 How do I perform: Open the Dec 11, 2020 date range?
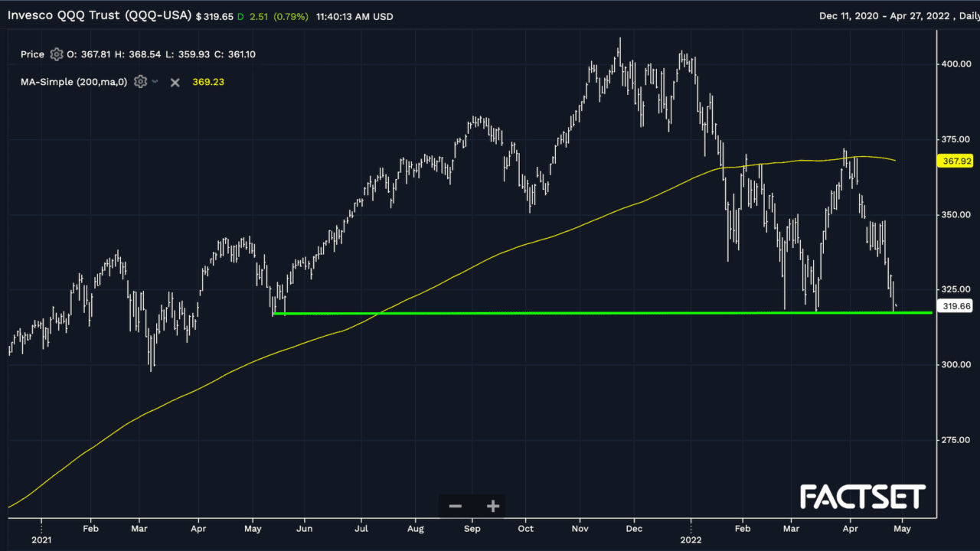[x=849, y=15]
